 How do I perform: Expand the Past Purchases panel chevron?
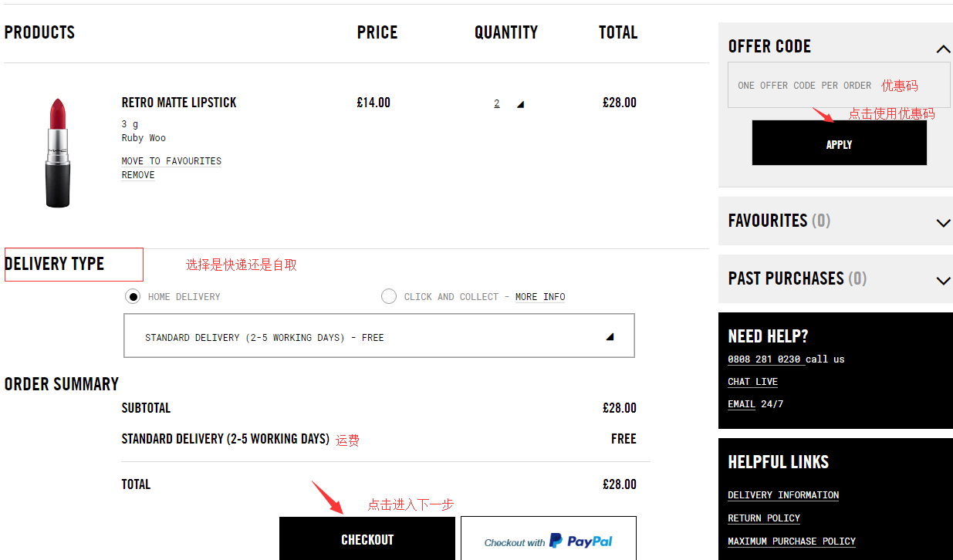click(942, 280)
